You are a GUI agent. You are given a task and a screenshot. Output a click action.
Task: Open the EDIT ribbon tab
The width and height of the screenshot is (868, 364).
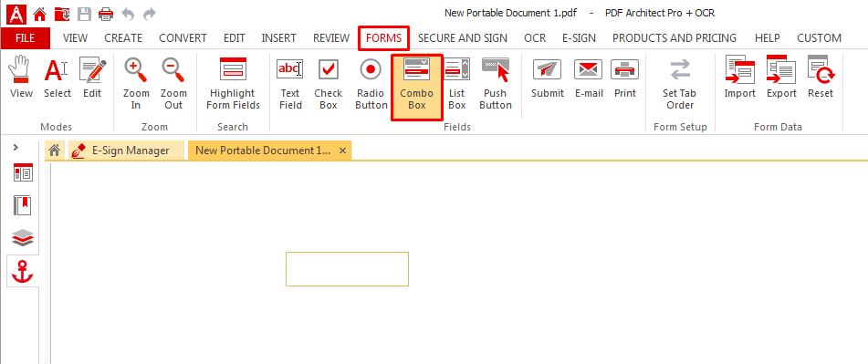coord(235,38)
